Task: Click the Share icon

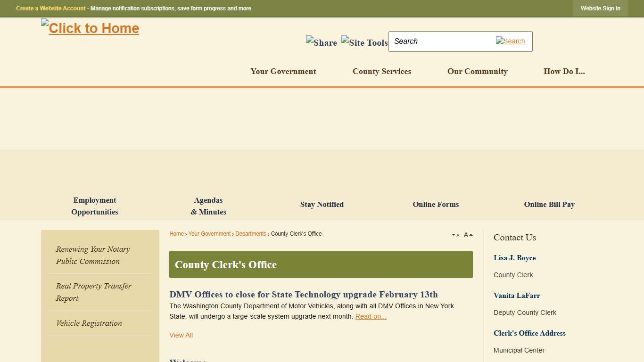Action: (x=321, y=42)
